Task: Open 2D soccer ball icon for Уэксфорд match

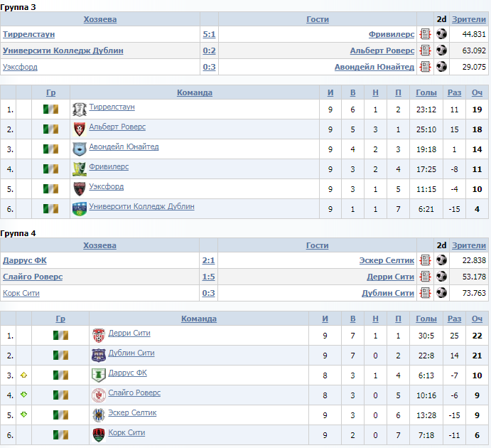Action: [x=441, y=66]
